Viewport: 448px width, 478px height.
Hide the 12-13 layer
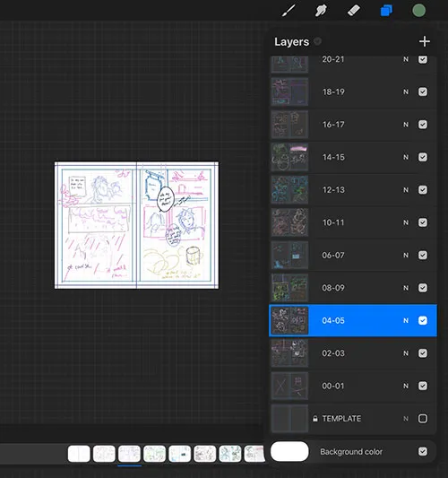(423, 189)
